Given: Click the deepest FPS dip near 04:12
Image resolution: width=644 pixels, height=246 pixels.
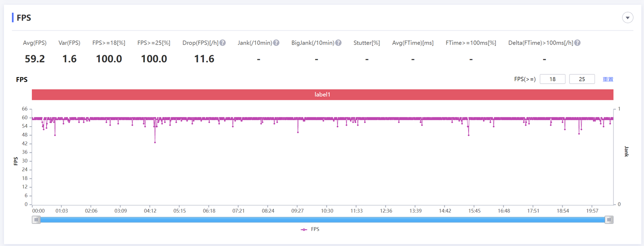Looking at the screenshot, I should [x=155, y=142].
